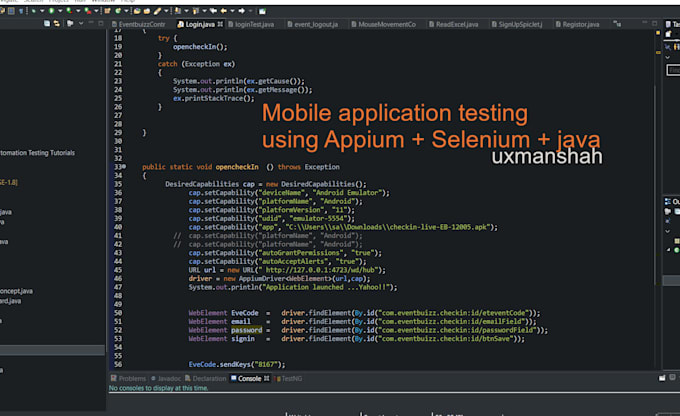Open the Problems tab in bottom panel
The image size is (680, 416).
coord(128,378)
